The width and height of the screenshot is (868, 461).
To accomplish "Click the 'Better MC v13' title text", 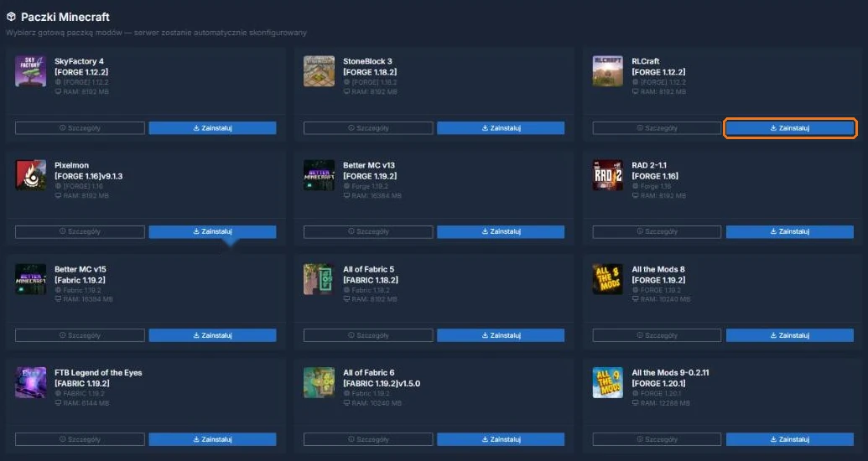I will (x=369, y=165).
